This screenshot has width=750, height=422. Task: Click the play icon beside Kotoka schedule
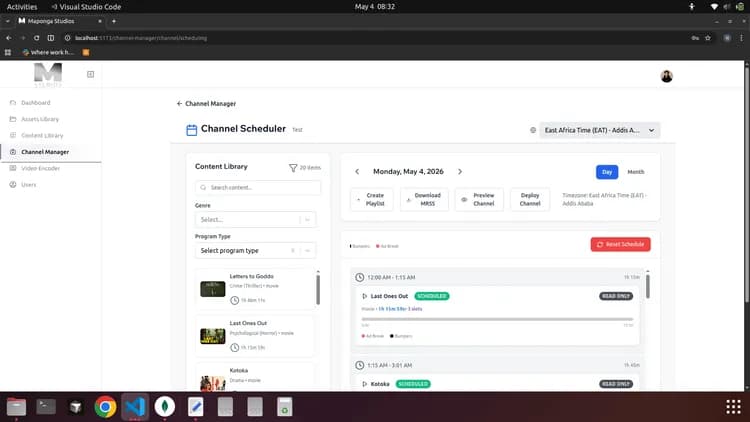364,384
